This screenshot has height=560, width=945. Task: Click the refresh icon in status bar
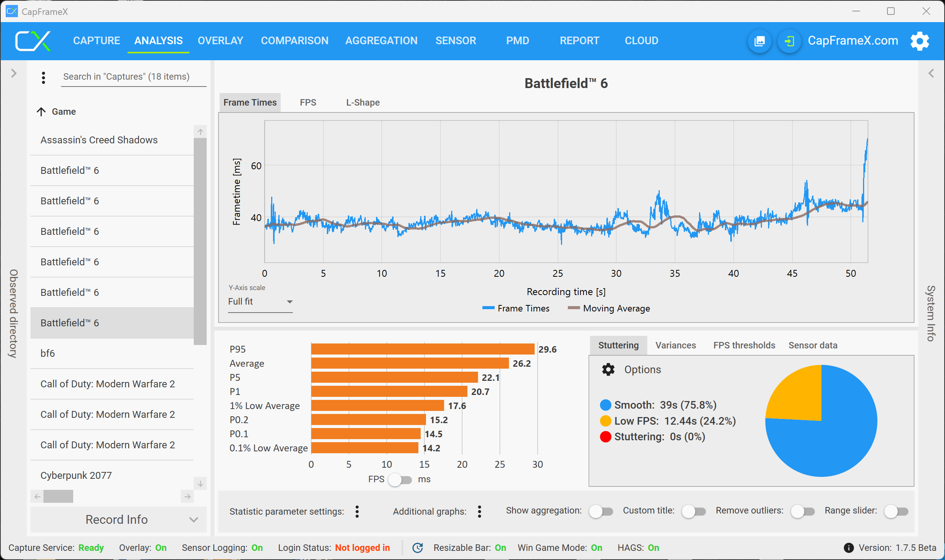(418, 548)
